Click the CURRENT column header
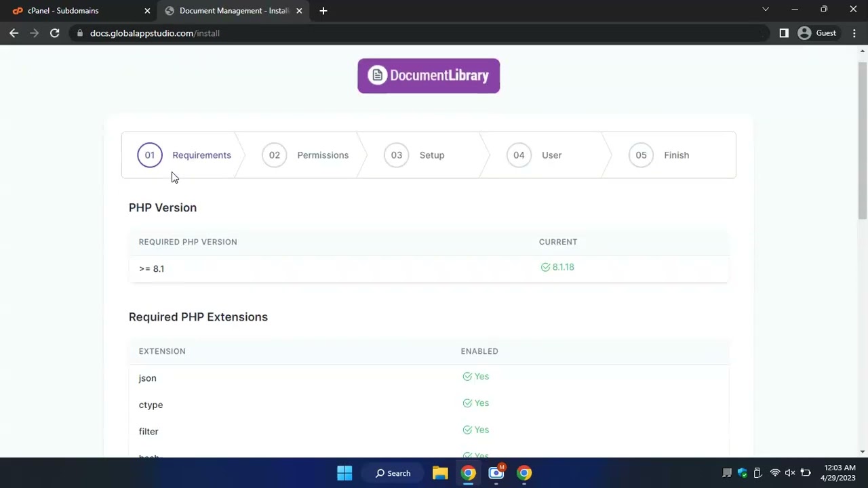This screenshot has height=488, width=868. point(558,242)
